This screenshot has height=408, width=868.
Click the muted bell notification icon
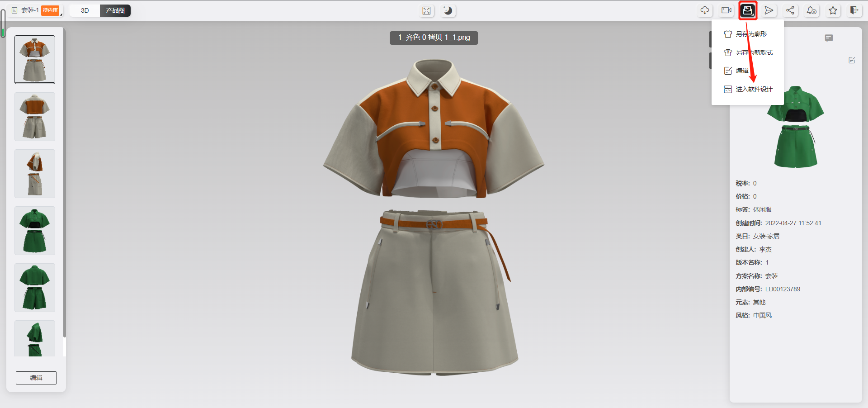(x=811, y=10)
